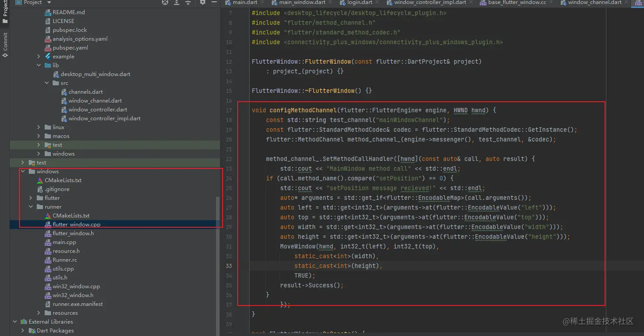The width and height of the screenshot is (644, 336).
Task: Select main.cpp file
Action: [x=64, y=242]
